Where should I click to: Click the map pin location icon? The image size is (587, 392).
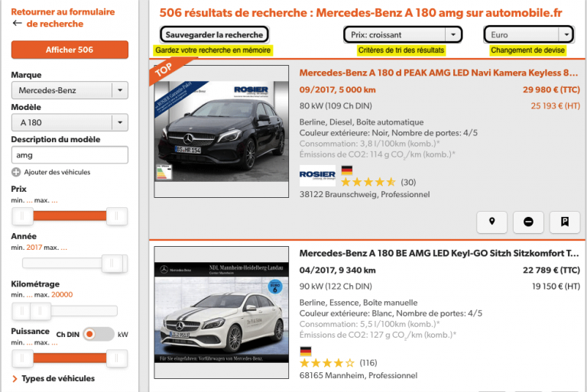tap(492, 222)
